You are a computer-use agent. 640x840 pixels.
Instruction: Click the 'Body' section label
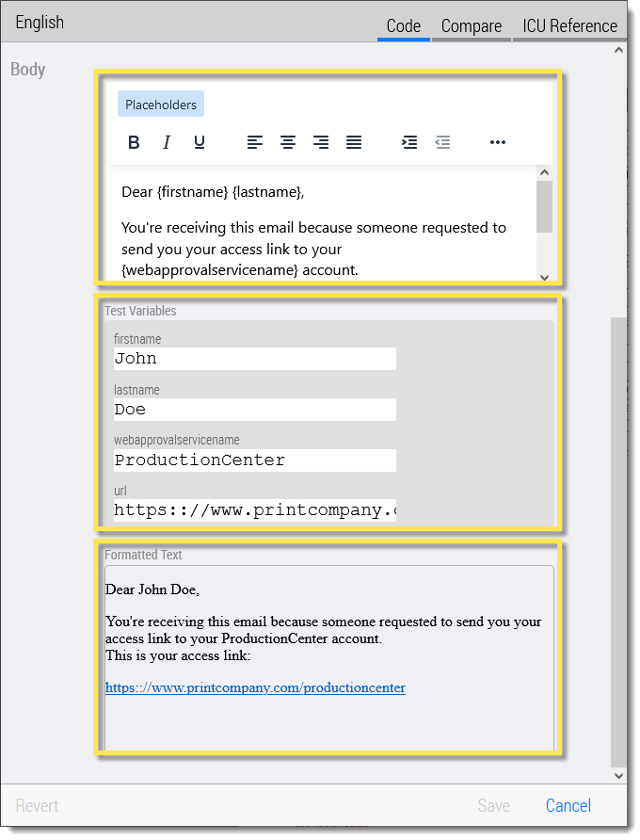click(28, 69)
